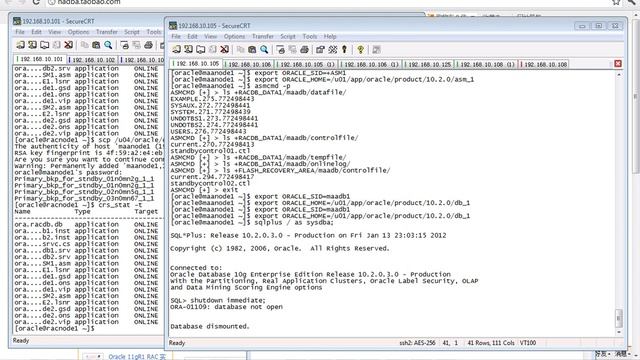The width and height of the screenshot is (640, 360).
Task: Open Options menu in 192.168.10.105 window
Action: tap(234, 36)
